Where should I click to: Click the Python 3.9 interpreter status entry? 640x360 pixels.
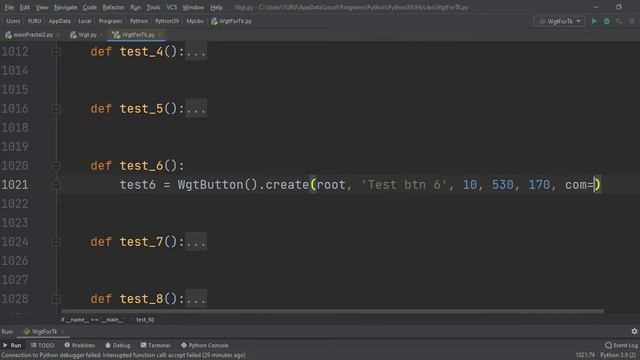tap(619, 356)
